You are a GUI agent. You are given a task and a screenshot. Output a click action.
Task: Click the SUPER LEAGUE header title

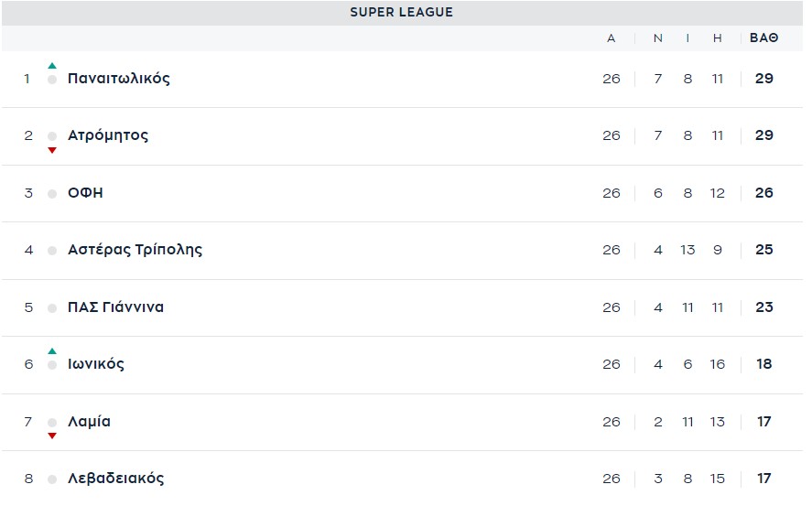tap(401, 13)
